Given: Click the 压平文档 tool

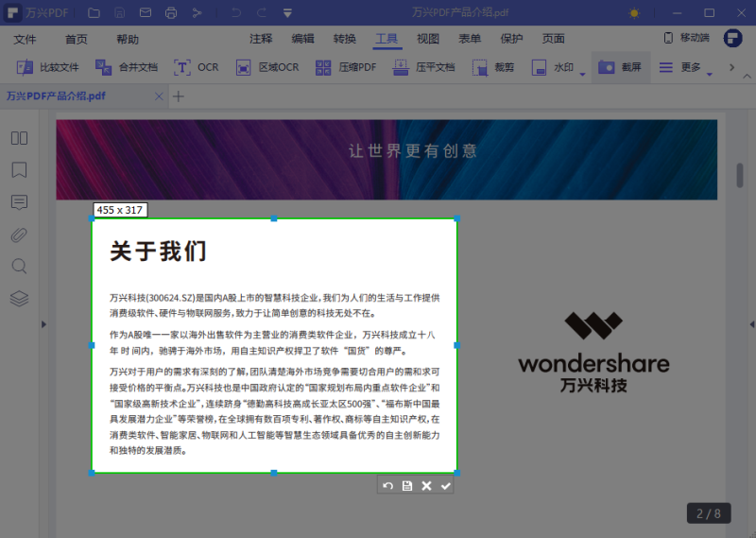Looking at the screenshot, I should [x=423, y=67].
